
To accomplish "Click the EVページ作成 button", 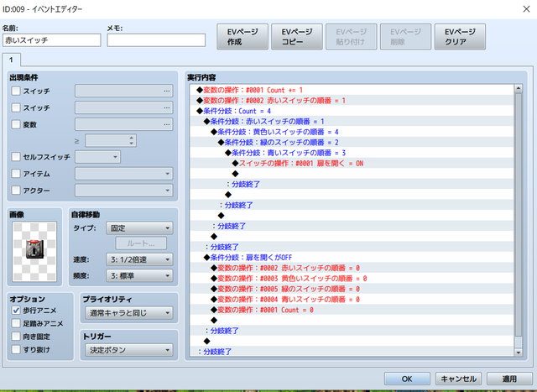I will (x=242, y=37).
